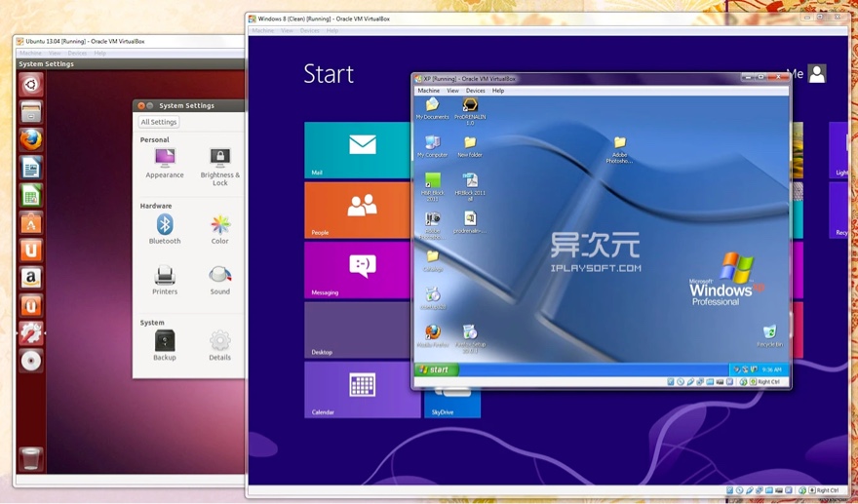Open the SkyDrive tile

pos(452,404)
